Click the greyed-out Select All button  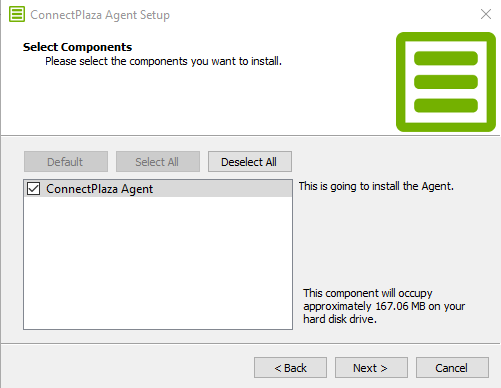coord(158,162)
